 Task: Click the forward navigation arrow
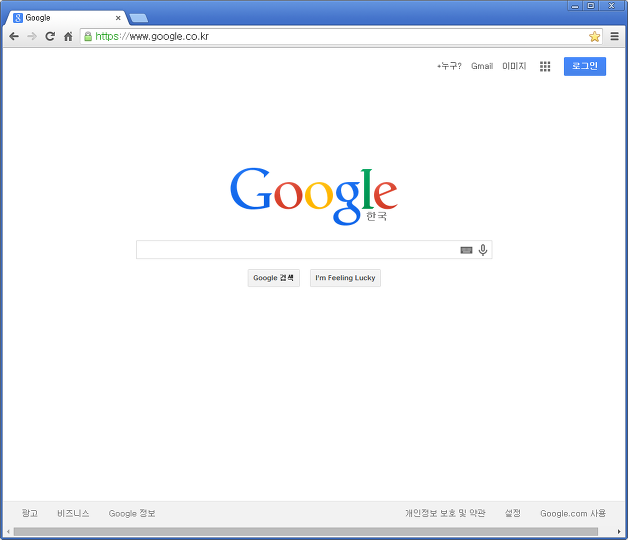click(32, 36)
